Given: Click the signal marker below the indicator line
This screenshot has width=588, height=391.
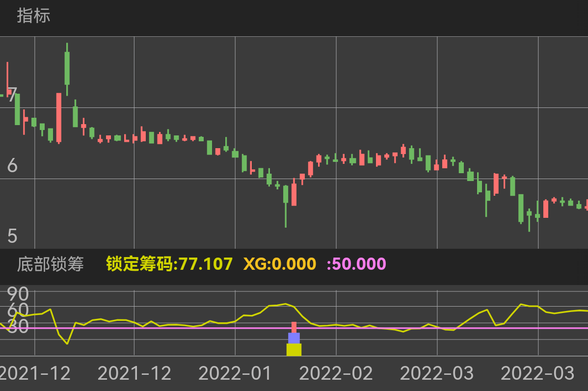Looking at the screenshot, I should click(x=294, y=339).
